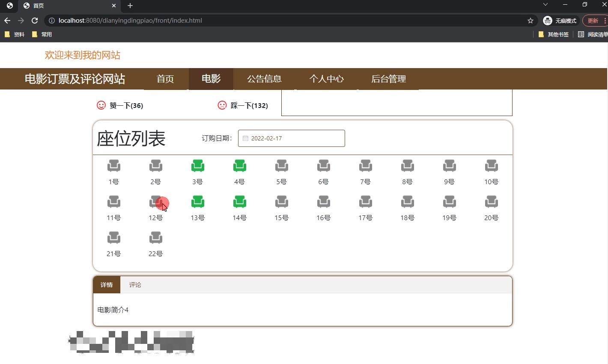This screenshot has width=608, height=364.
Task: Pick seat 18号
Action: click(408, 202)
